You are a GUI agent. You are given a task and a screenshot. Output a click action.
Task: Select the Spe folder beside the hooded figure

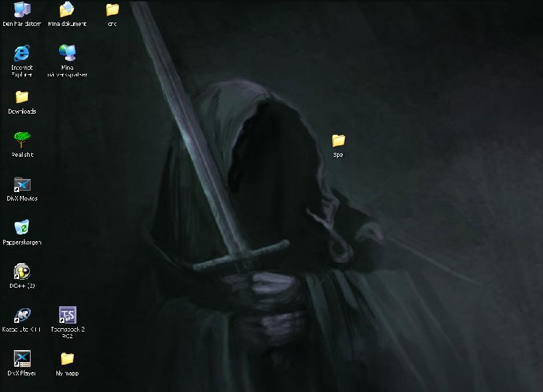point(338,141)
